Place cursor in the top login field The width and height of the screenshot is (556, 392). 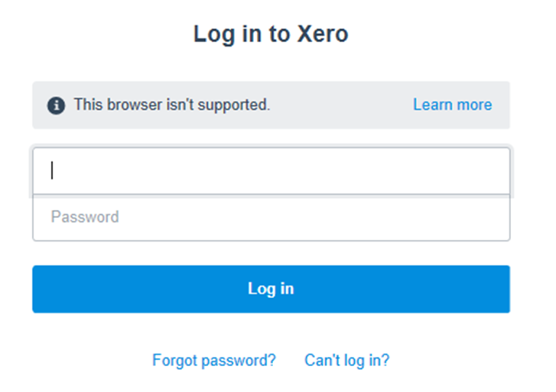271,170
